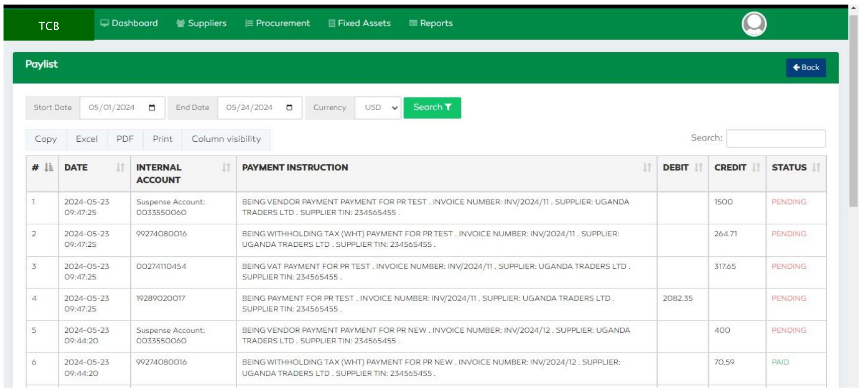The height and width of the screenshot is (391, 868).
Task: Click the Start Date field 05/01/2024
Action: click(122, 108)
